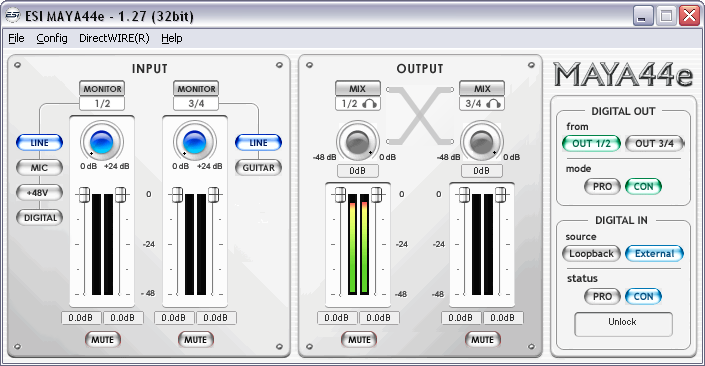Click the output 3/4 headphone volume knob
The height and width of the screenshot is (366, 705).
(482, 142)
